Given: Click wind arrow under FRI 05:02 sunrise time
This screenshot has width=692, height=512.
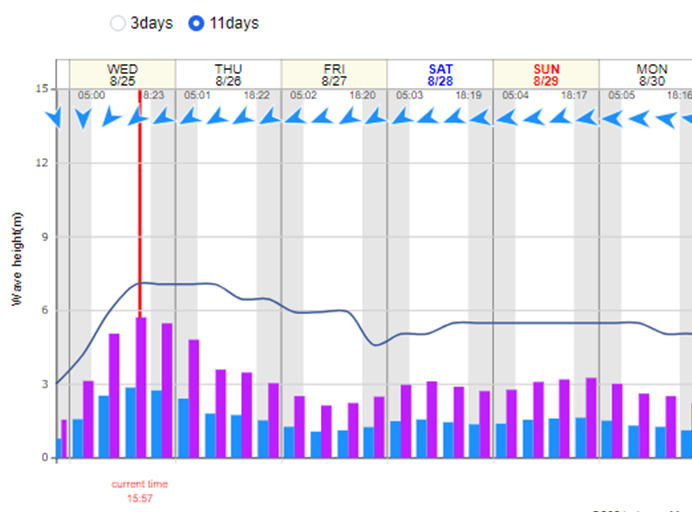Looking at the screenshot, I should 295,118.
